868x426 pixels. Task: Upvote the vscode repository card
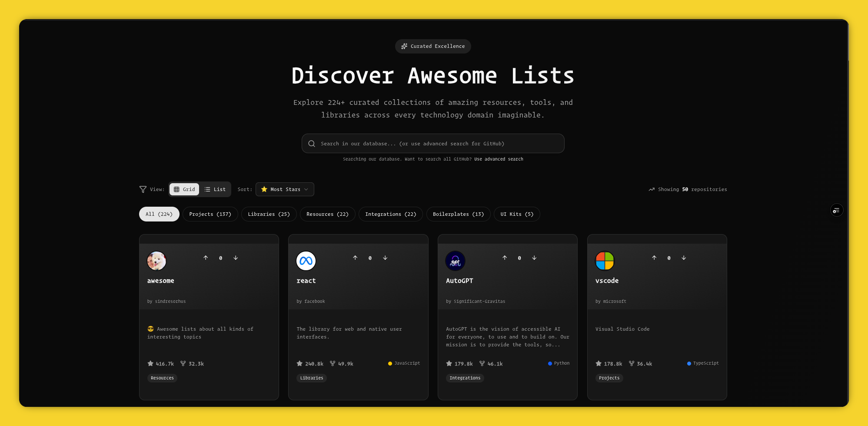pos(654,258)
